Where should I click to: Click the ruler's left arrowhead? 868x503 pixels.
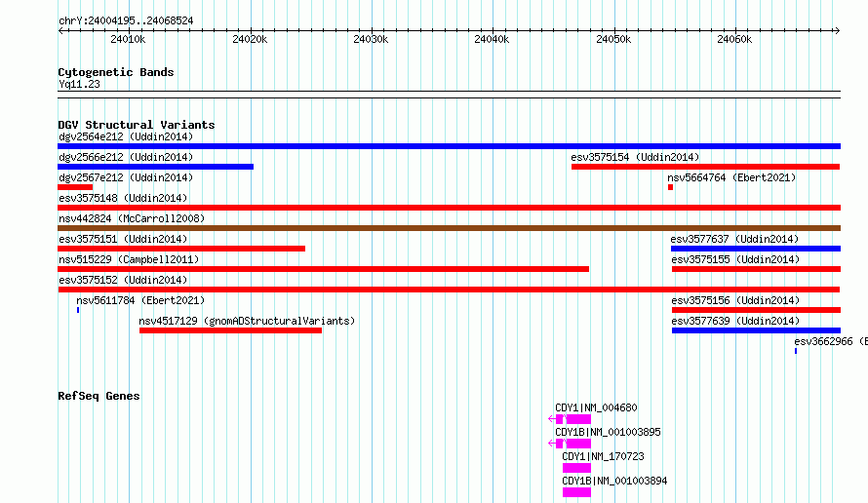(60, 30)
